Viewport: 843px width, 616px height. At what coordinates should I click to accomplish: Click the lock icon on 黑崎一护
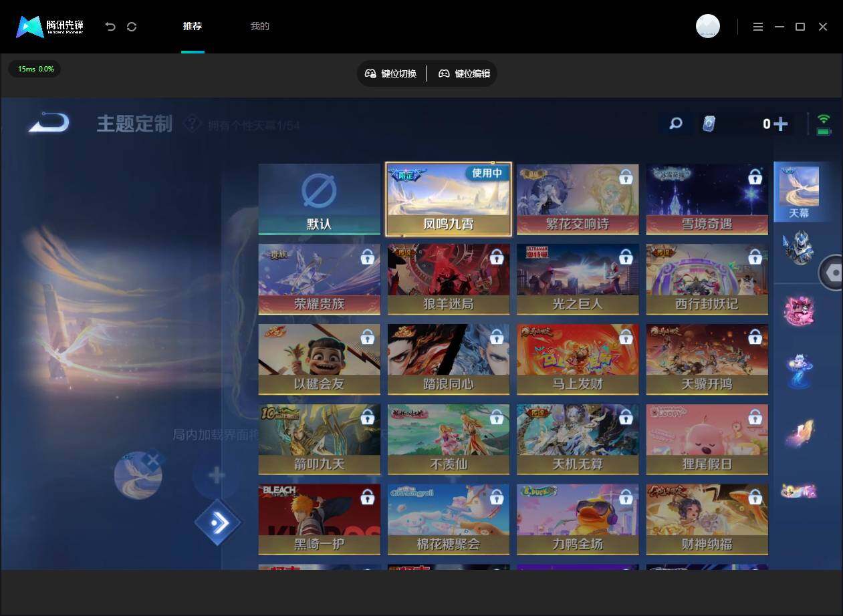click(367, 498)
